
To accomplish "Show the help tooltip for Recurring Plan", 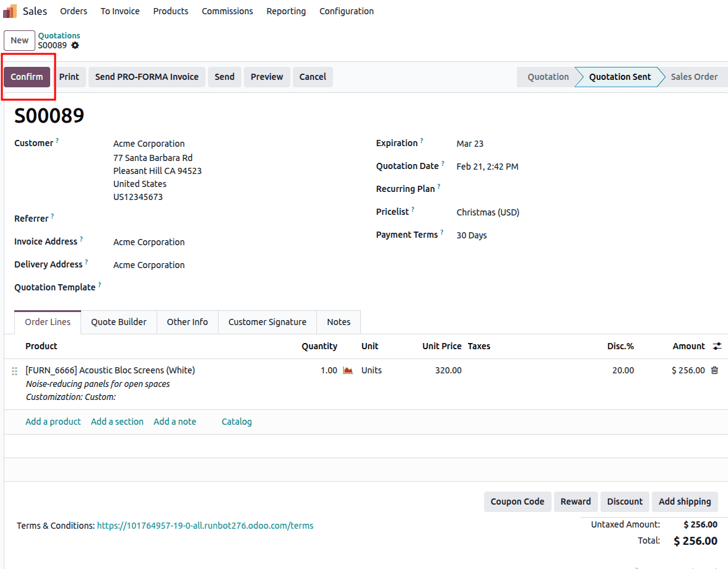I will (x=439, y=186).
